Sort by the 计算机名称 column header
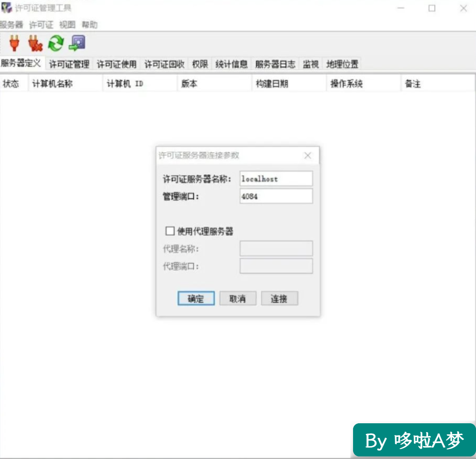This screenshot has height=459, width=476. click(x=65, y=84)
